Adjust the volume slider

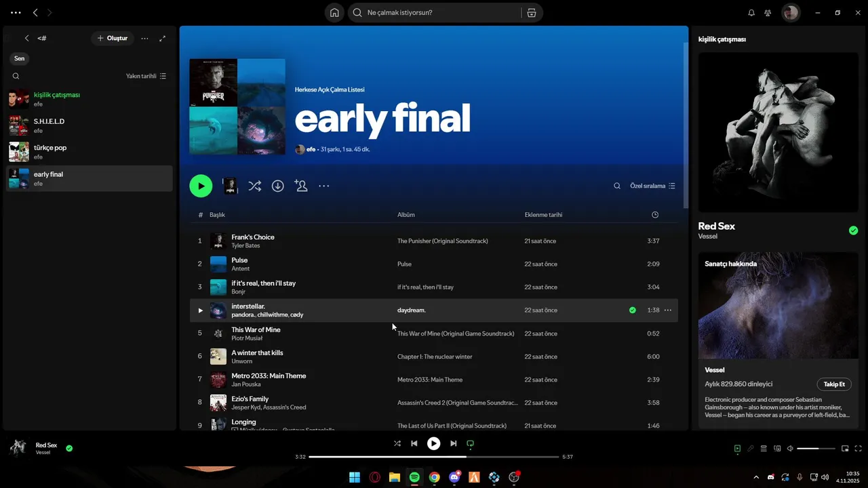click(817, 449)
